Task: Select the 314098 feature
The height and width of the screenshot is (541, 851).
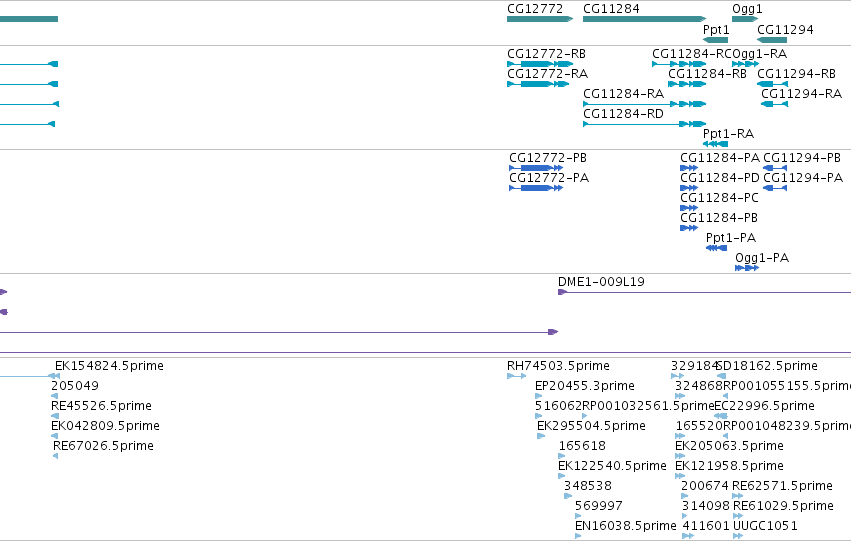Action: tap(684, 516)
